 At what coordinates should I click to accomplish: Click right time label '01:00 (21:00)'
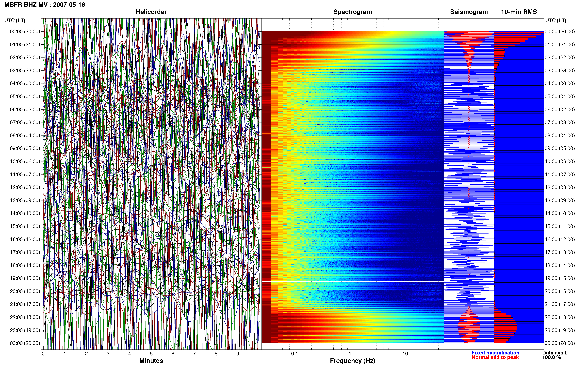point(560,45)
